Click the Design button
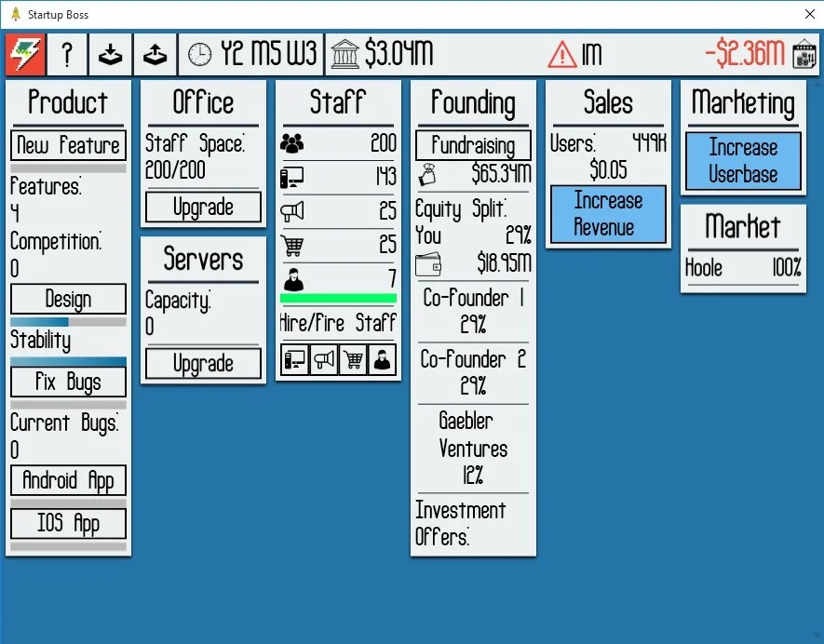 pos(68,299)
